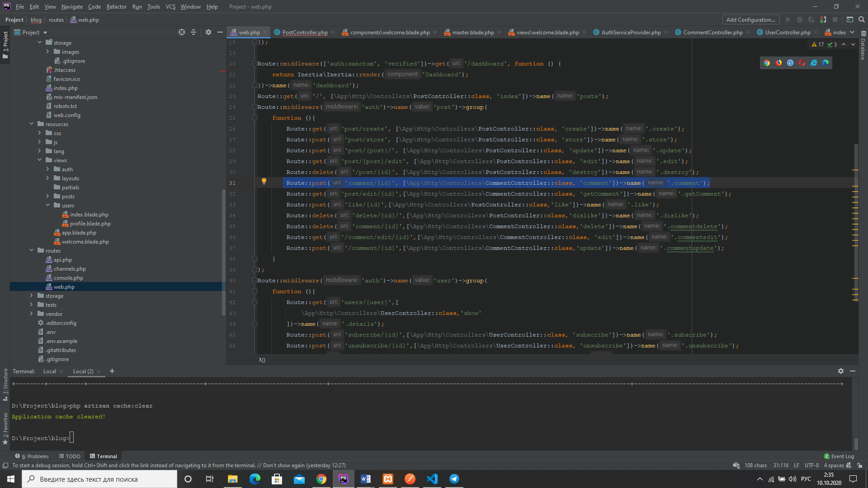This screenshot has height=488, width=868.
Task: Open Visual Studio Code from taskbar
Action: pyautogui.click(x=432, y=479)
